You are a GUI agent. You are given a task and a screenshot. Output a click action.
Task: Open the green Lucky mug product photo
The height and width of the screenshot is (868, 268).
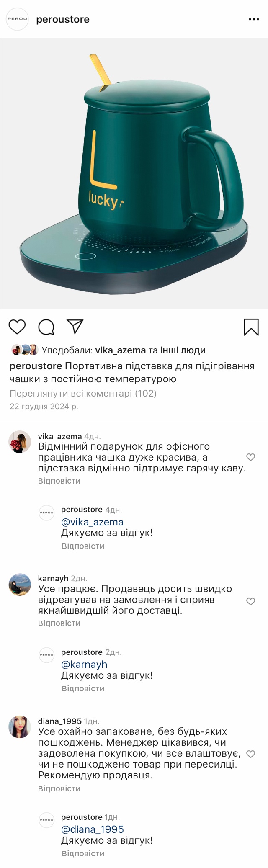134,174
